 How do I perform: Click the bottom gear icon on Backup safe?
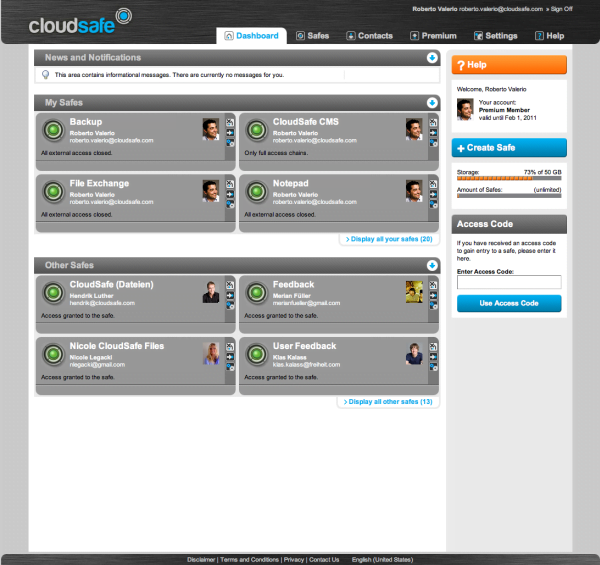(x=230, y=143)
